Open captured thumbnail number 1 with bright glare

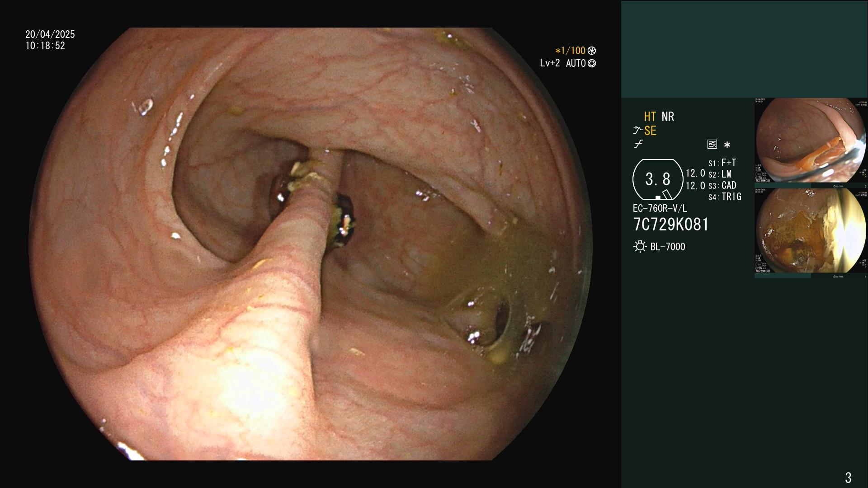[x=811, y=230]
